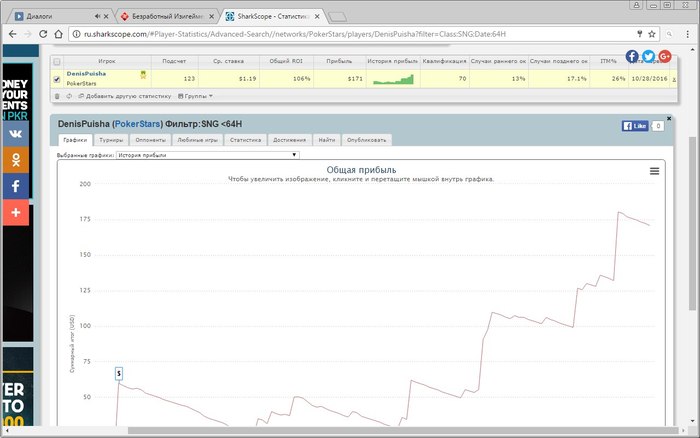
Task: Switch to the Достижения tab
Action: (x=289, y=140)
